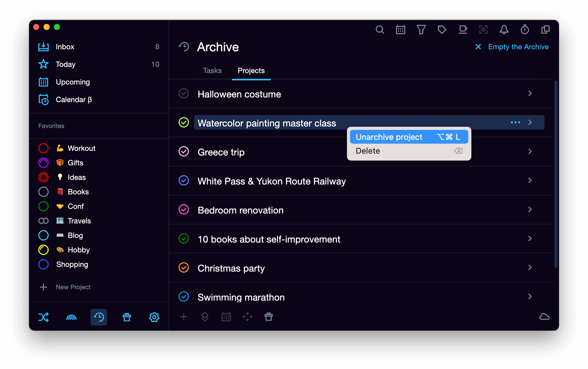The width and height of the screenshot is (588, 369).
Task: Open the Ideas favorite project
Action: click(99, 177)
